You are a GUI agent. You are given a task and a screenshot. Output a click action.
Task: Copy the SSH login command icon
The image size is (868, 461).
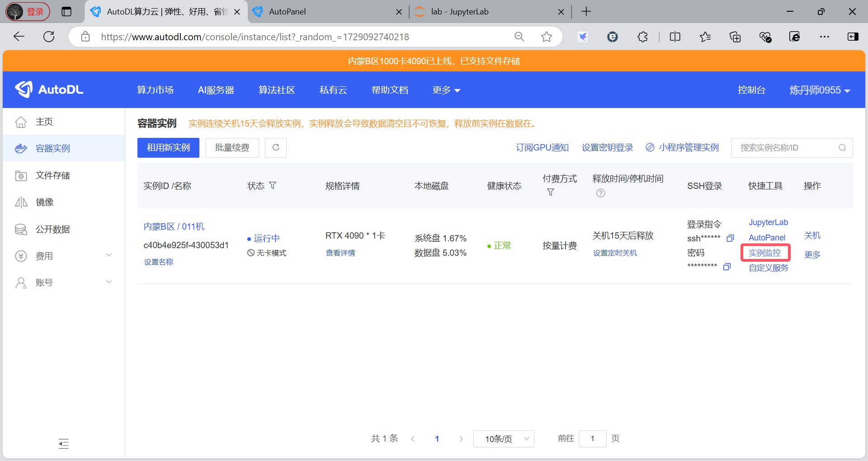point(730,238)
